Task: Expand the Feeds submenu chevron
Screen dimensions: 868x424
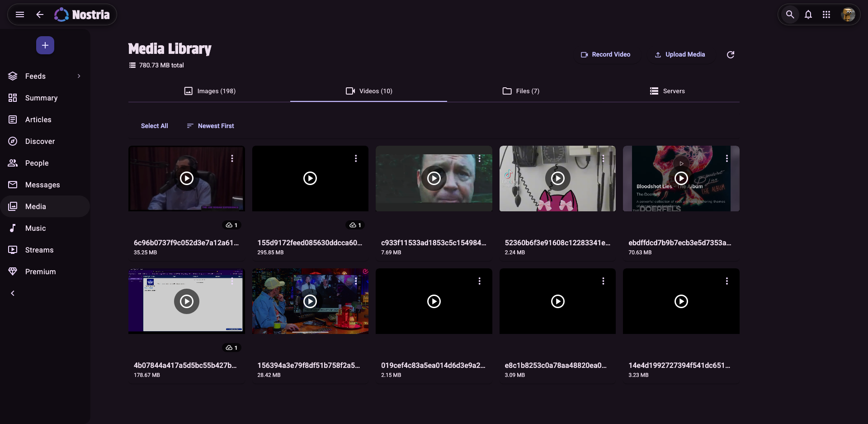Action: (79, 76)
